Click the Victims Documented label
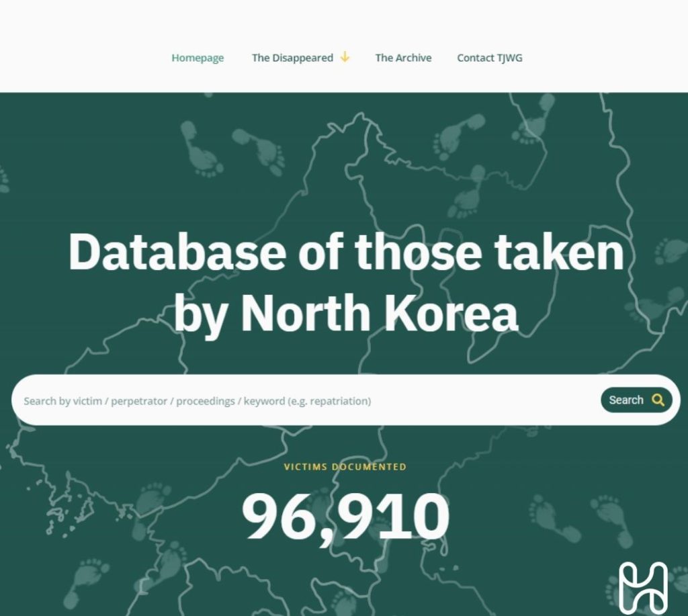 point(345,467)
